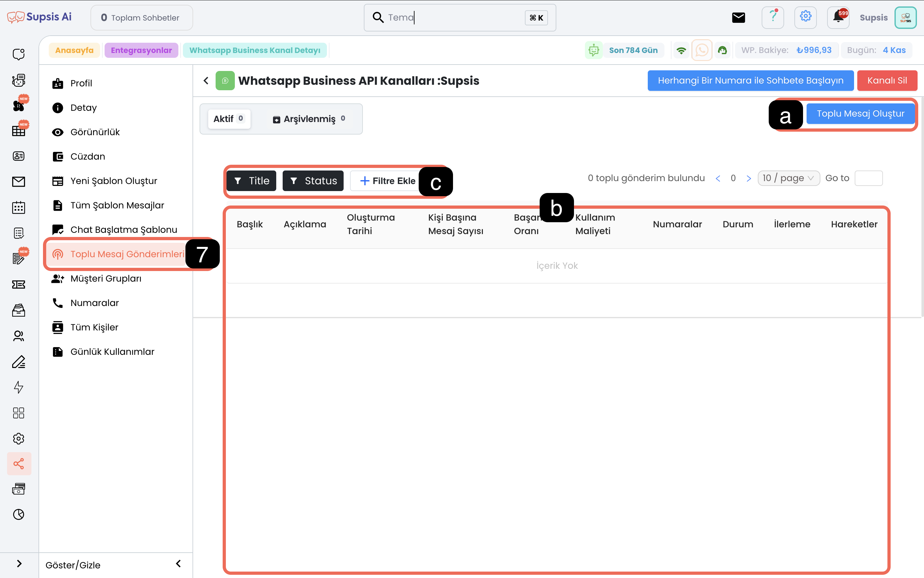Viewport: 924px width, 578px height.
Task: Click the Kanalı Sil button
Action: click(887, 81)
